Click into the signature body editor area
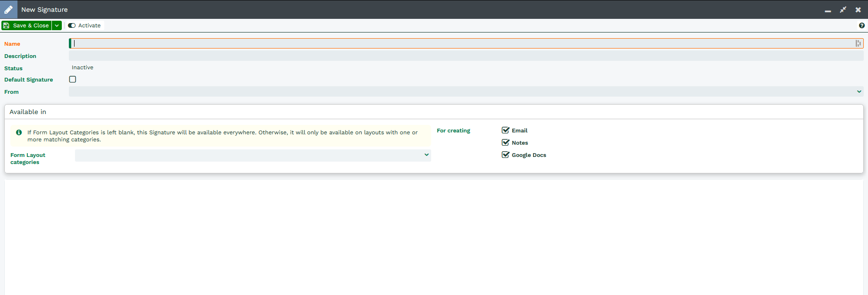 click(x=434, y=237)
